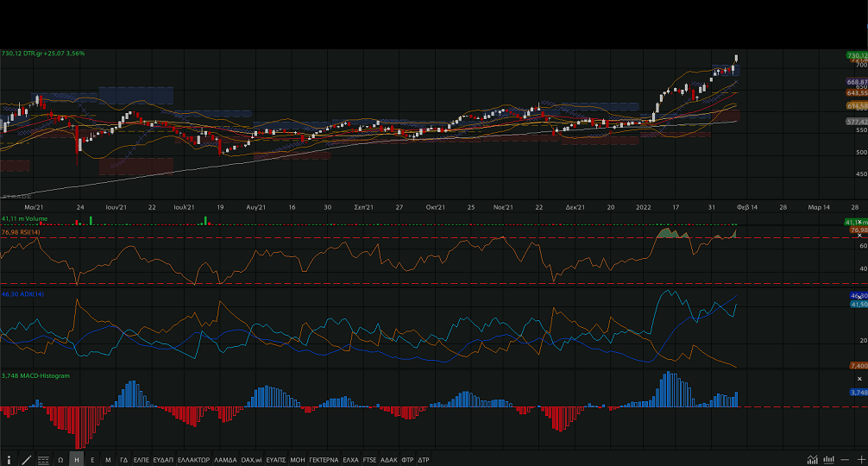Close the MACD-Histogram panel with X
Image resolution: width=868 pixels, height=466 pixels.
[859, 379]
